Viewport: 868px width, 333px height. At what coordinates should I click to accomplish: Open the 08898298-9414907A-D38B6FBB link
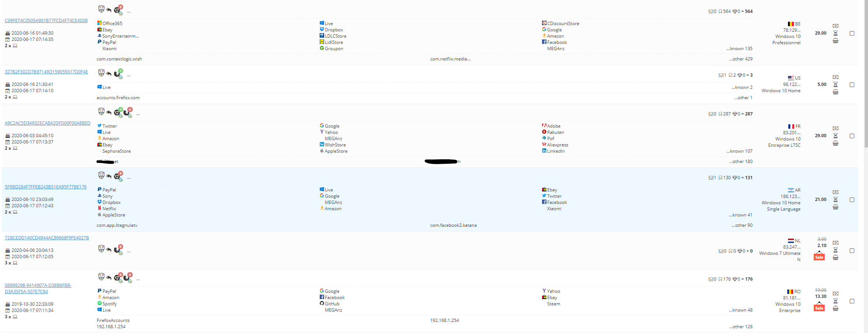[x=38, y=285]
